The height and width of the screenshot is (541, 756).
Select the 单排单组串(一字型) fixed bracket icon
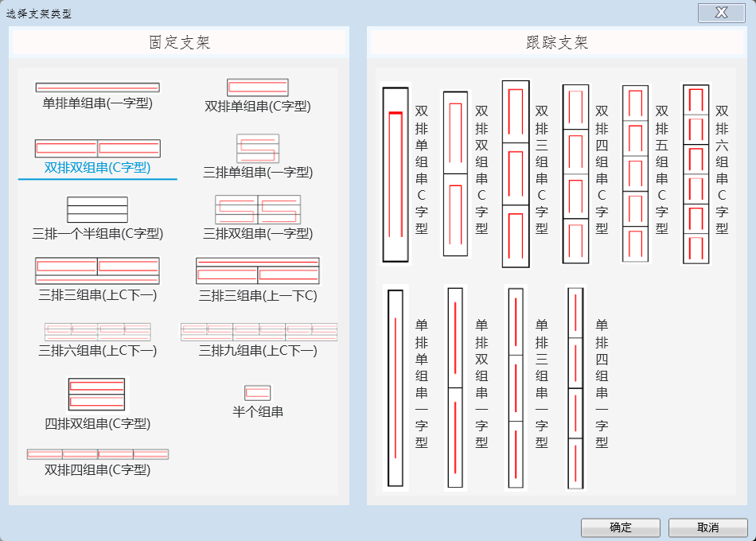click(97, 88)
